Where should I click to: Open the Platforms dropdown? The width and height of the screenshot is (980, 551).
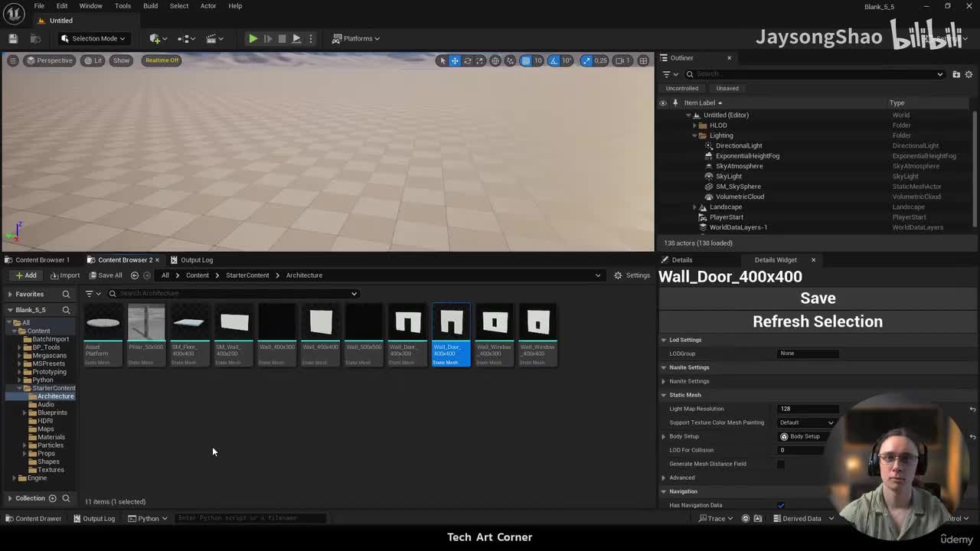tap(357, 38)
